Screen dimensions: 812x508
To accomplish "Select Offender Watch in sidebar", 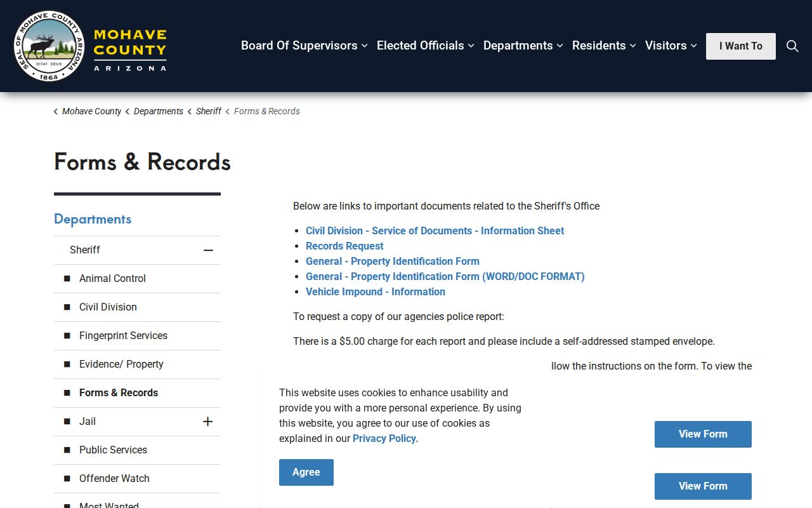I will 114,479.
